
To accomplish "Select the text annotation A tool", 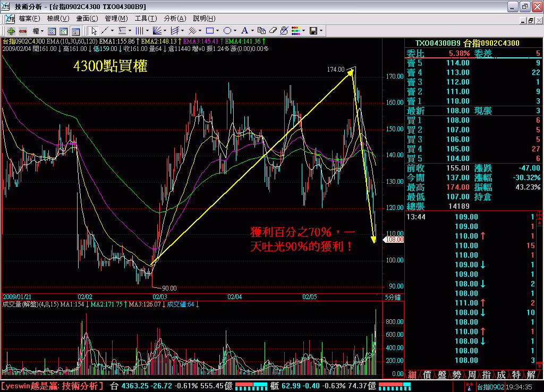I will pos(244,31).
